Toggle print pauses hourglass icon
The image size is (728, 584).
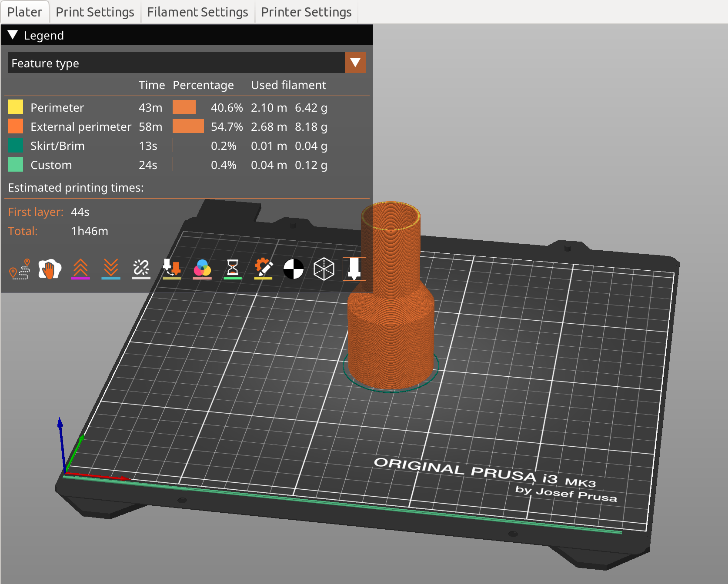pos(233,269)
